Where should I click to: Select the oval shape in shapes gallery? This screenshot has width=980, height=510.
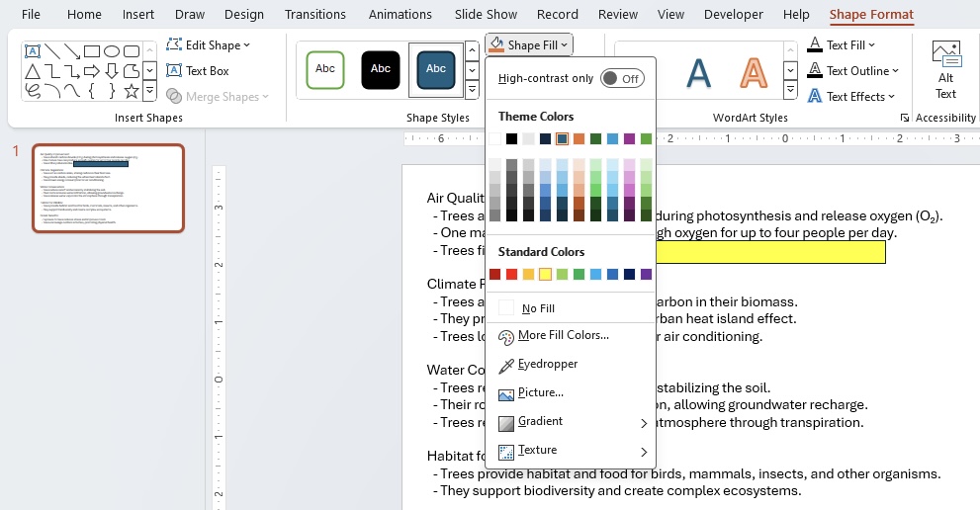pos(112,51)
